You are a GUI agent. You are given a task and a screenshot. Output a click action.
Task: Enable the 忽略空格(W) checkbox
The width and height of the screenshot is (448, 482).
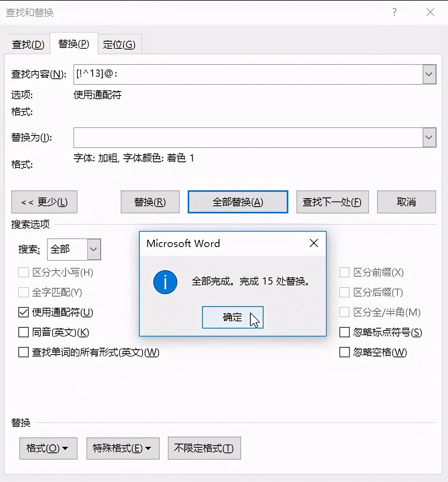click(x=344, y=352)
